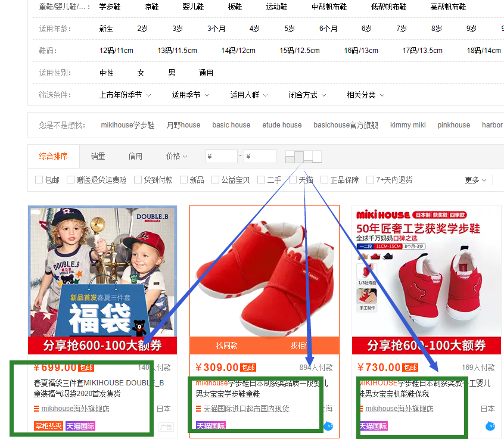Filter age by 新生
The height and width of the screenshot is (439, 504).
(x=106, y=29)
